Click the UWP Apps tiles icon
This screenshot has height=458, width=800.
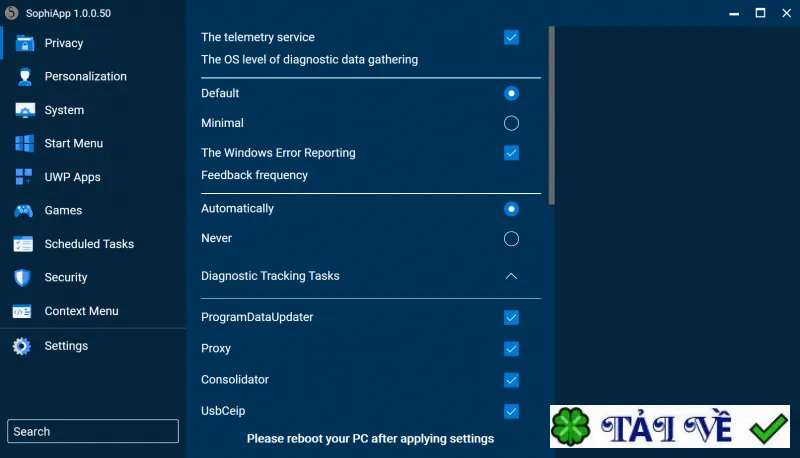coord(23,177)
